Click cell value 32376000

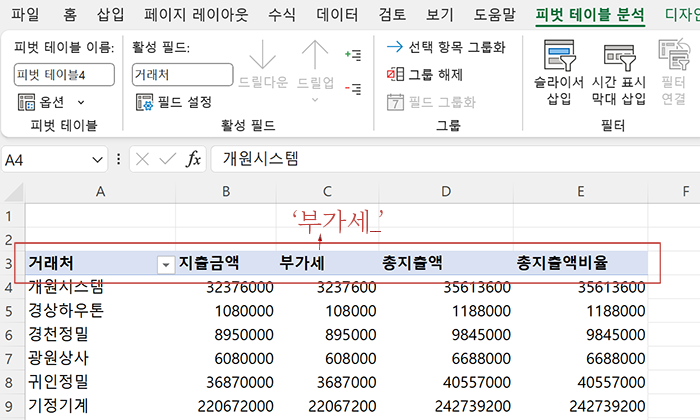pyautogui.click(x=240, y=287)
